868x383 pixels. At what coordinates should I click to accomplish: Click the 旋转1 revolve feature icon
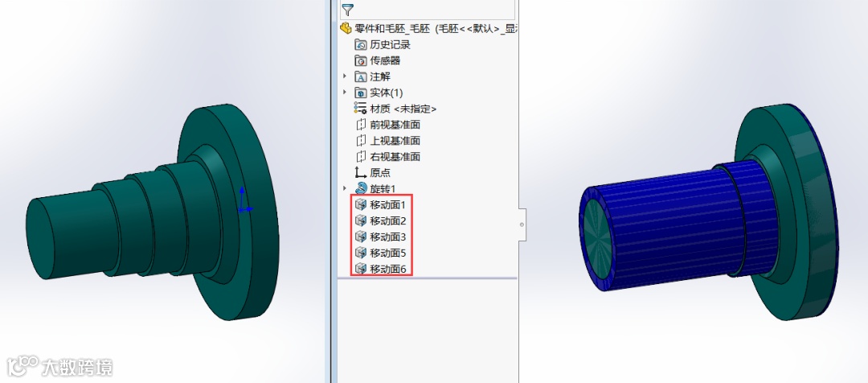click(360, 188)
